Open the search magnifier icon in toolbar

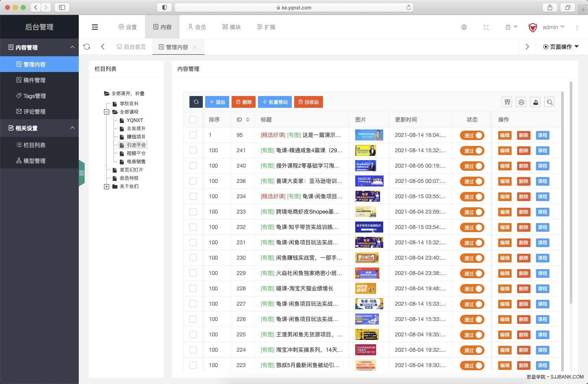550,102
